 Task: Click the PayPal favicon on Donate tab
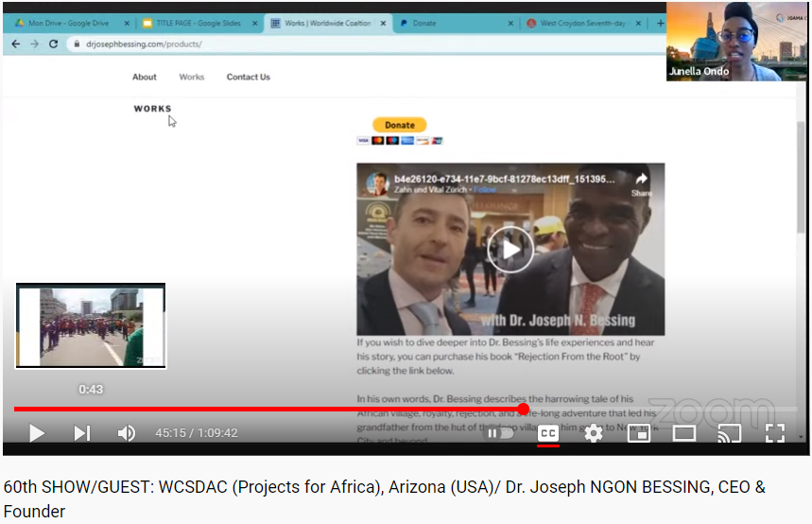404,24
